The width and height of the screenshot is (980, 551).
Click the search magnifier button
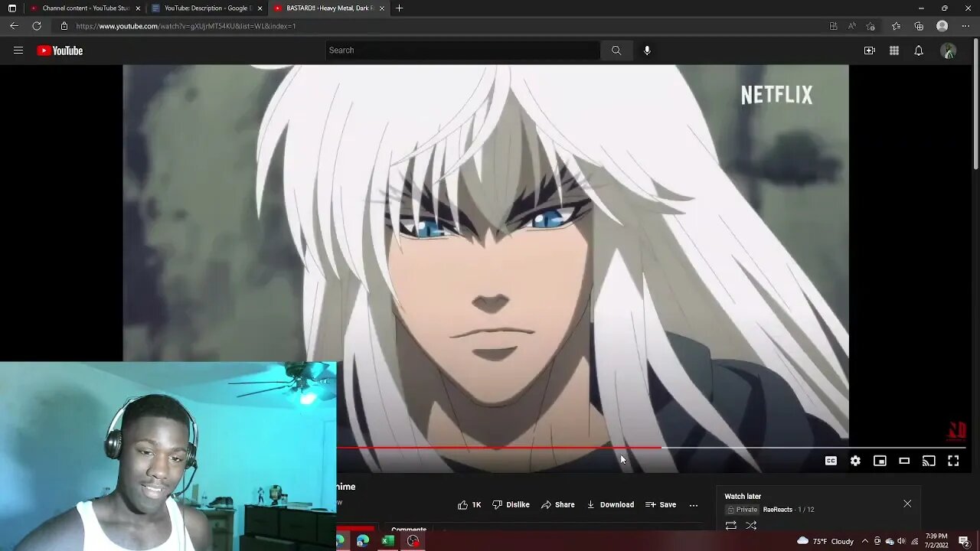(x=616, y=51)
